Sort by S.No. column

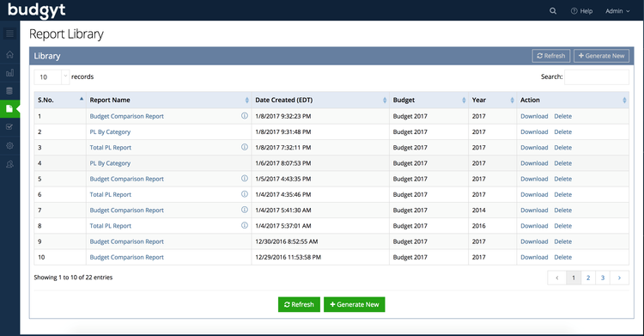(x=60, y=100)
